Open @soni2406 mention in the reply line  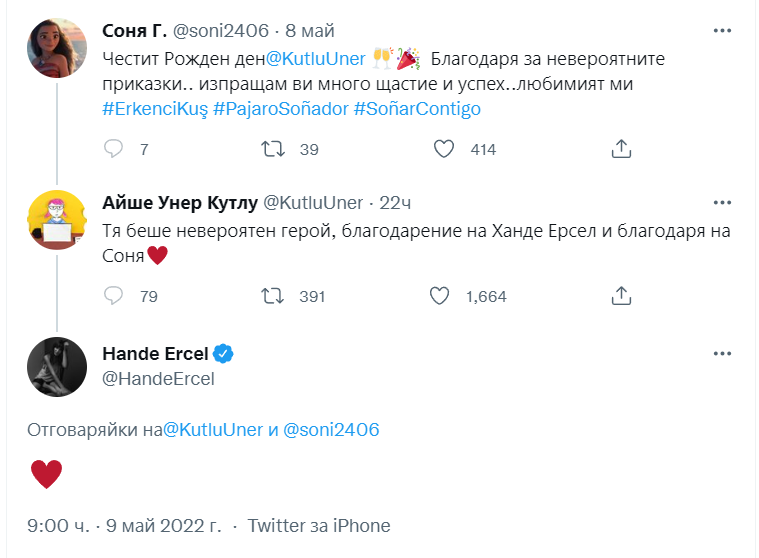[332, 430]
